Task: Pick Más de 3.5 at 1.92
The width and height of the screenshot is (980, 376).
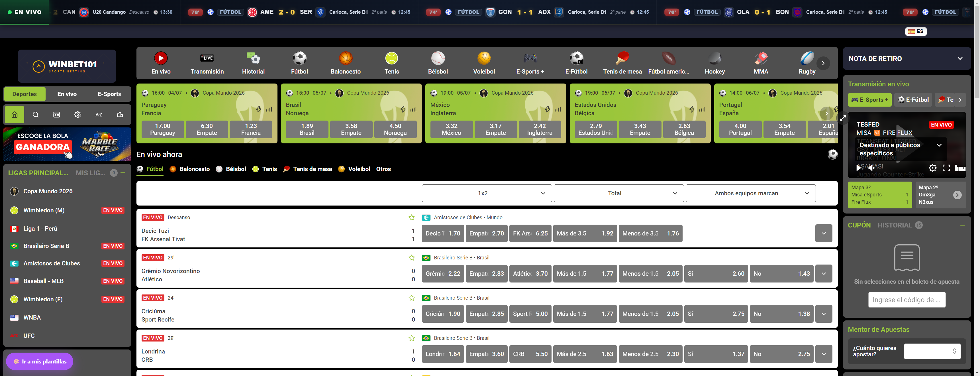Action: [585, 234]
